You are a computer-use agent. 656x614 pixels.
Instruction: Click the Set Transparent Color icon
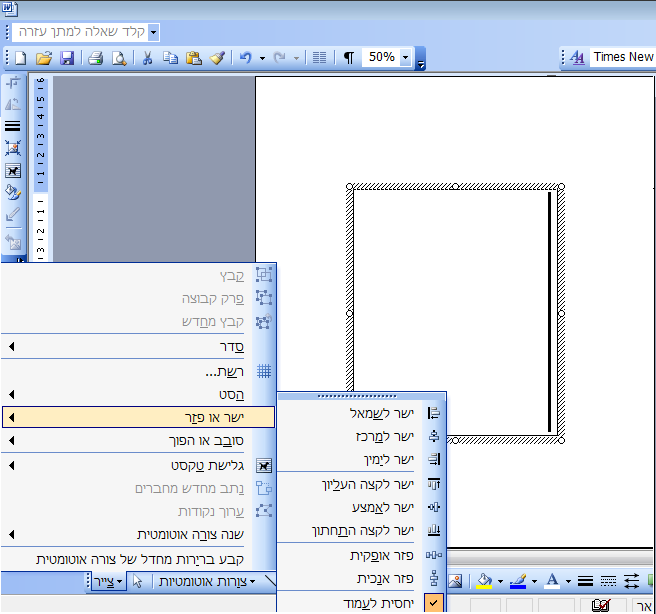coord(13,215)
